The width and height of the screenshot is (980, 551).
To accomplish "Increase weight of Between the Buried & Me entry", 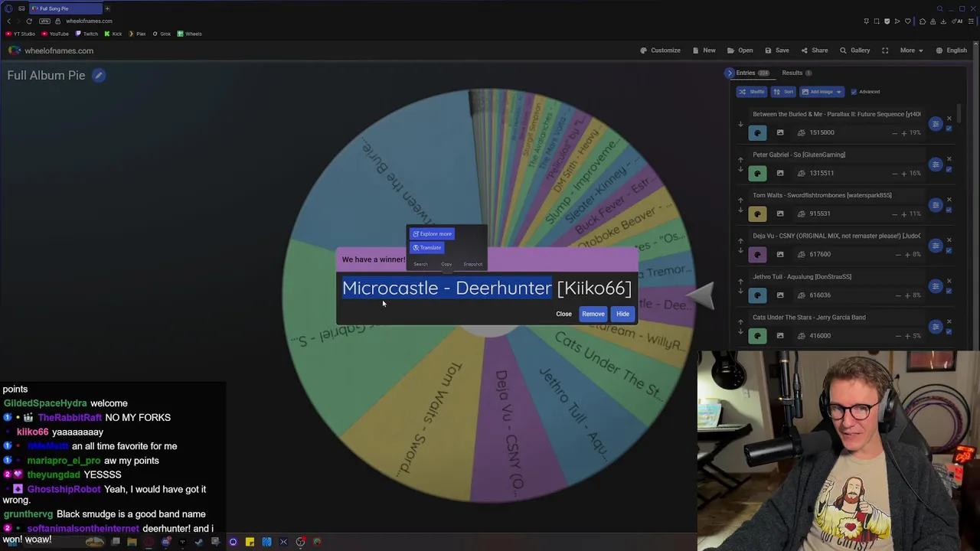I will pyautogui.click(x=904, y=132).
